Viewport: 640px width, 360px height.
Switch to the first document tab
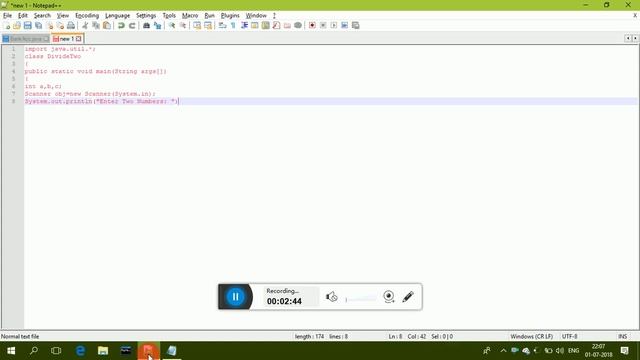[26, 39]
